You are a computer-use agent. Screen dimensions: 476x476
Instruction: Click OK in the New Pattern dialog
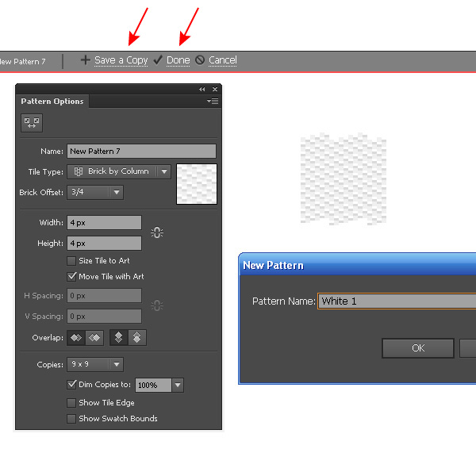pyautogui.click(x=418, y=348)
